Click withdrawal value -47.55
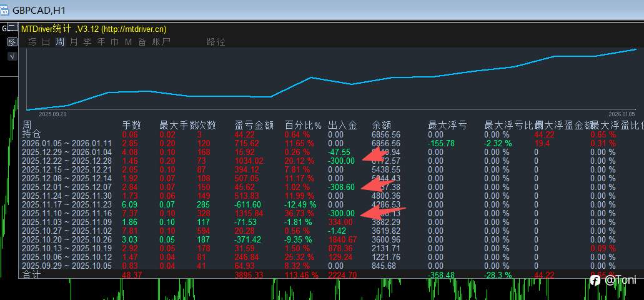The image size is (644, 300). pyautogui.click(x=339, y=152)
